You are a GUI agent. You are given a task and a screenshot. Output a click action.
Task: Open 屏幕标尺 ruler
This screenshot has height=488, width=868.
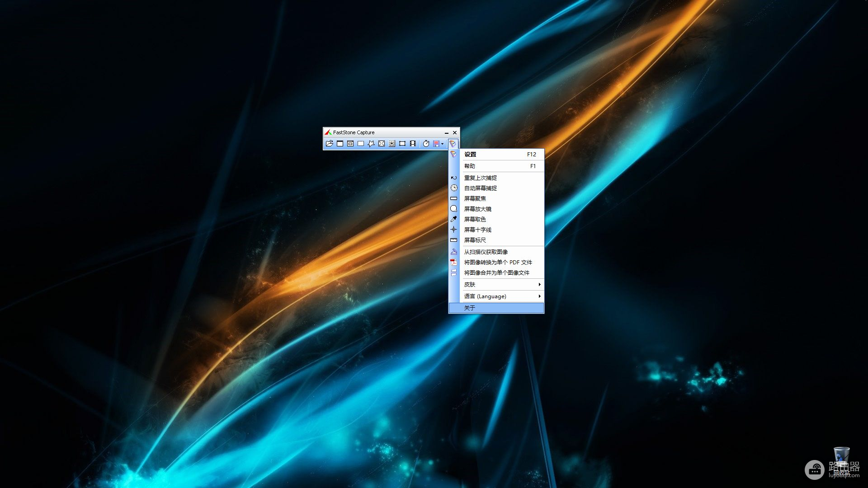coord(496,240)
